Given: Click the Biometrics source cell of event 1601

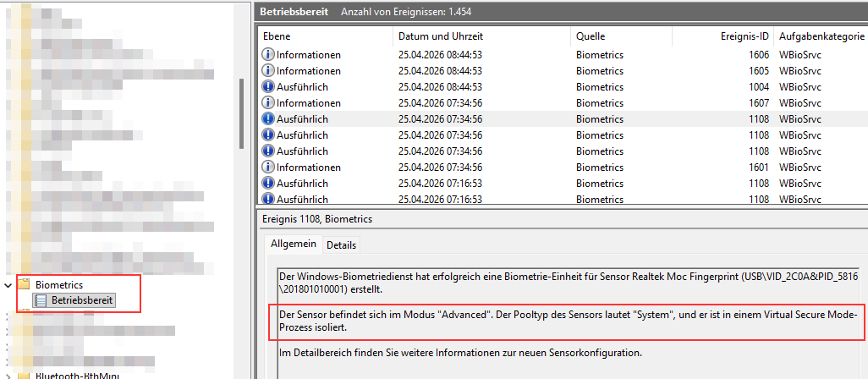Looking at the screenshot, I should (x=600, y=168).
